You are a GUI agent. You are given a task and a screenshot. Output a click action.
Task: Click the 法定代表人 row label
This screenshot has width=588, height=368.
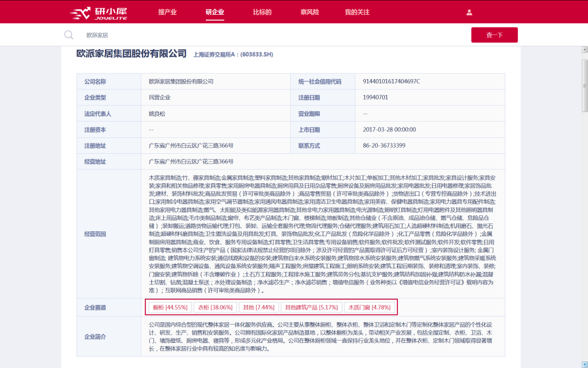(98, 114)
